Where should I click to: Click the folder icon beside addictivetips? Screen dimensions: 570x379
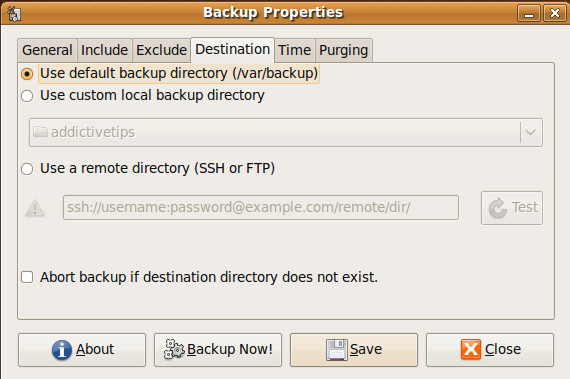point(40,132)
